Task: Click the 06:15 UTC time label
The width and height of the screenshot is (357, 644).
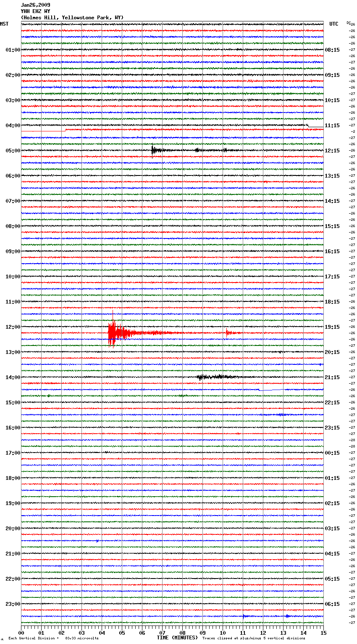Action: [x=332, y=604]
